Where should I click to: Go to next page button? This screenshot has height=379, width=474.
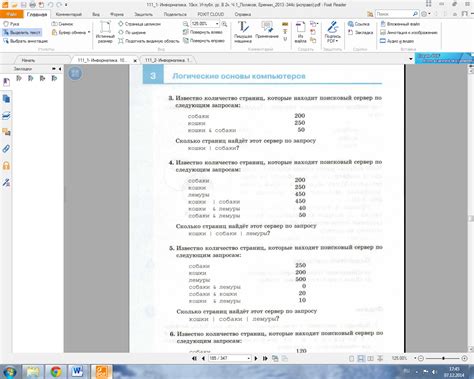point(256,358)
